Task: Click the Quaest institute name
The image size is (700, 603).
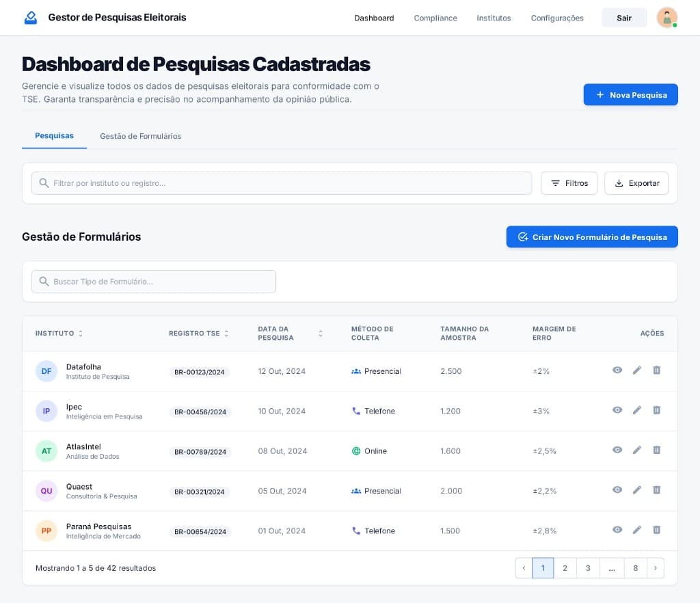Action: click(79, 487)
